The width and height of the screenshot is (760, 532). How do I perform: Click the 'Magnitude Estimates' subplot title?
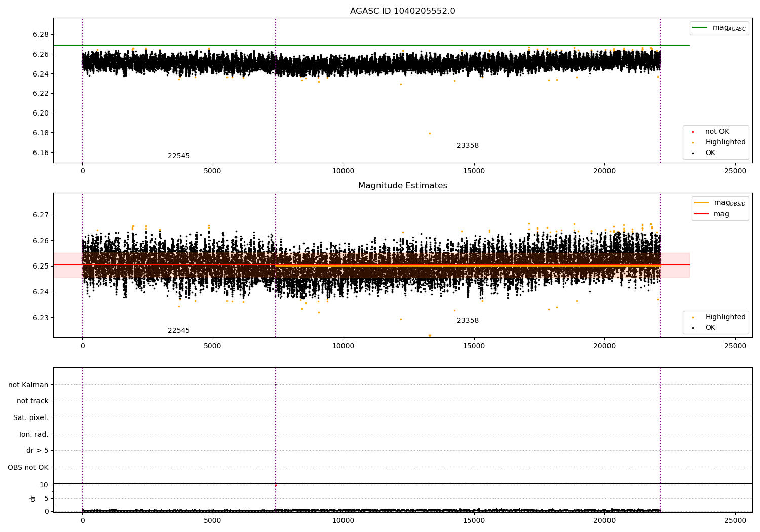pos(402,186)
